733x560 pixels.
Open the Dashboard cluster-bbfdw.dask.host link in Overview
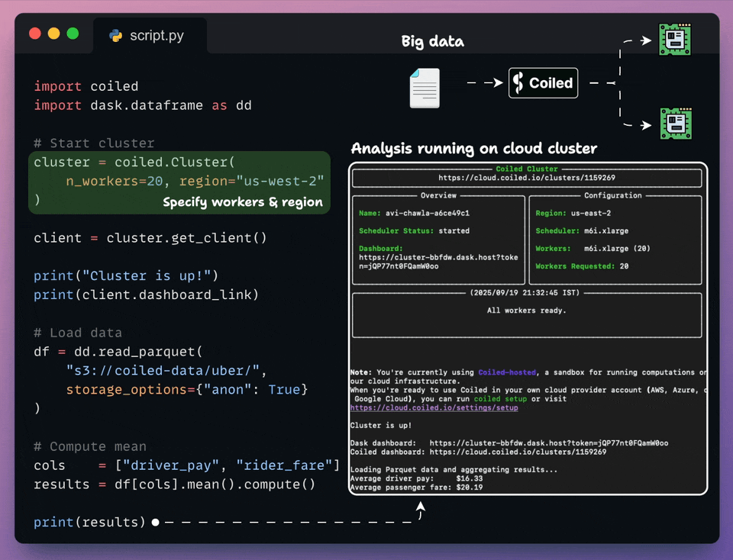pos(438,262)
